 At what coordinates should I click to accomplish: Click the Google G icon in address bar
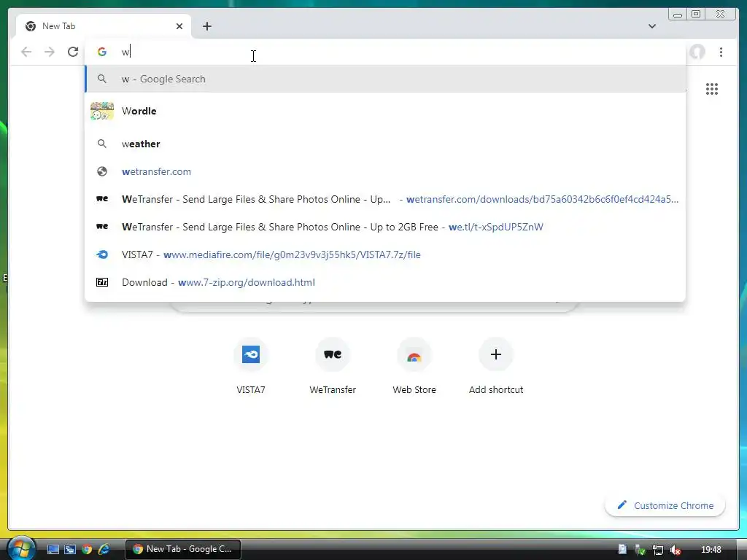[101, 52]
